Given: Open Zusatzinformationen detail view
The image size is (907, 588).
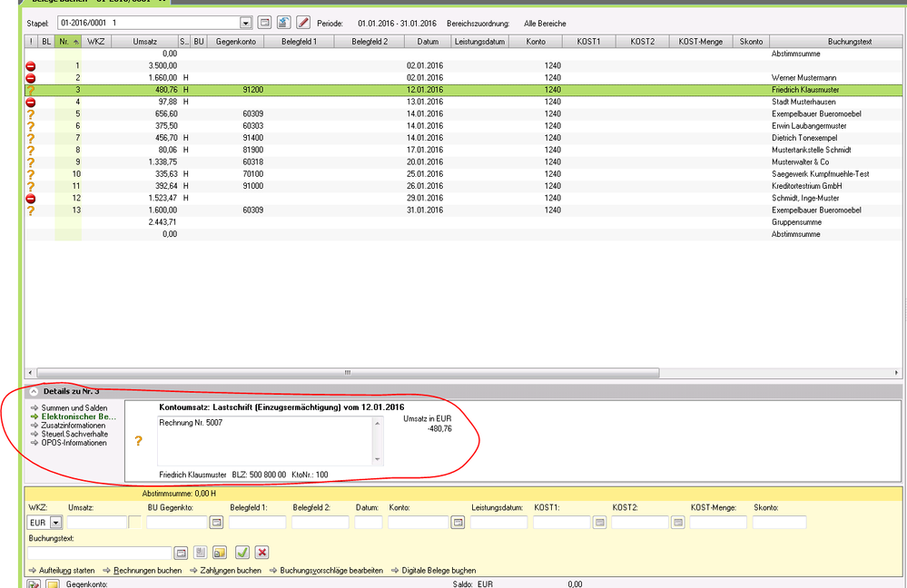Looking at the screenshot, I should [x=73, y=426].
